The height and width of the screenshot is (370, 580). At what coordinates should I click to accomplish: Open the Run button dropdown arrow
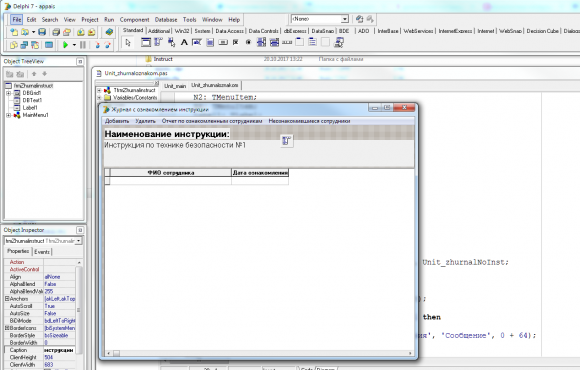[74, 45]
